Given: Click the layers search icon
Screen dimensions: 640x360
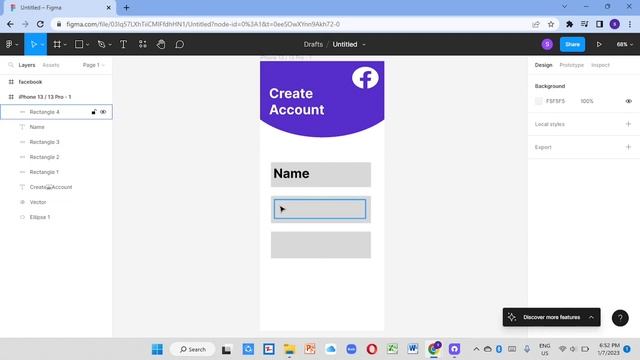Looking at the screenshot, I should coord(11,65).
